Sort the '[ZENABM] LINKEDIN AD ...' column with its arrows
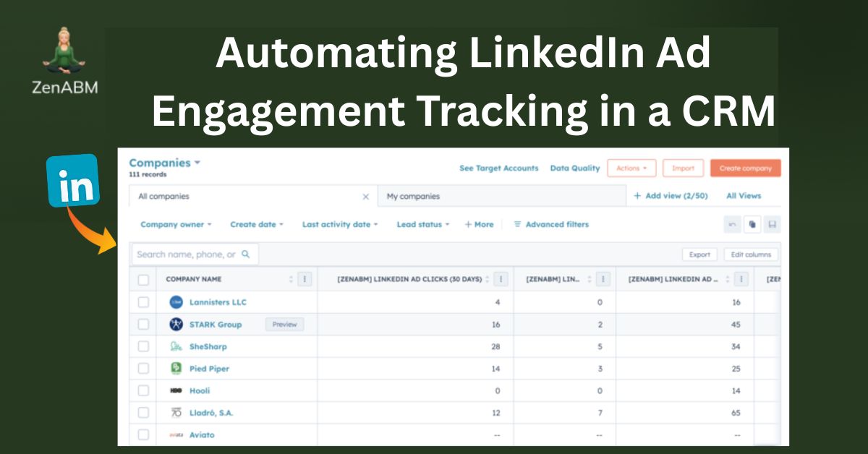868x454 pixels. pyautogui.click(x=728, y=279)
